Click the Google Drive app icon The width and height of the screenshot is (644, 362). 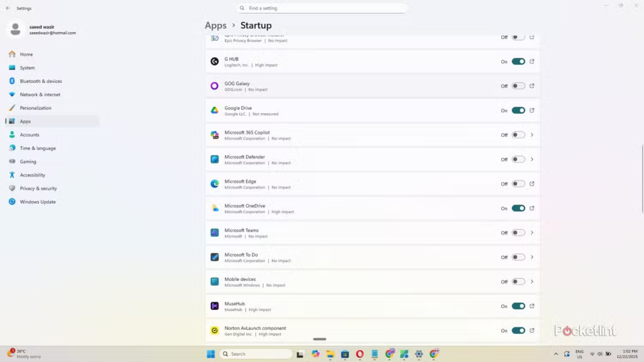pos(214,111)
